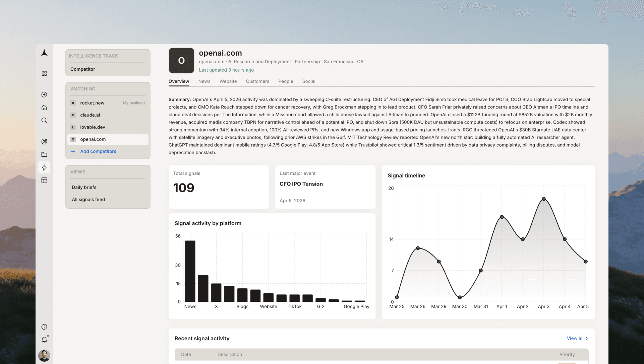Click the grid dashboard icon in sidebar

coord(44,73)
